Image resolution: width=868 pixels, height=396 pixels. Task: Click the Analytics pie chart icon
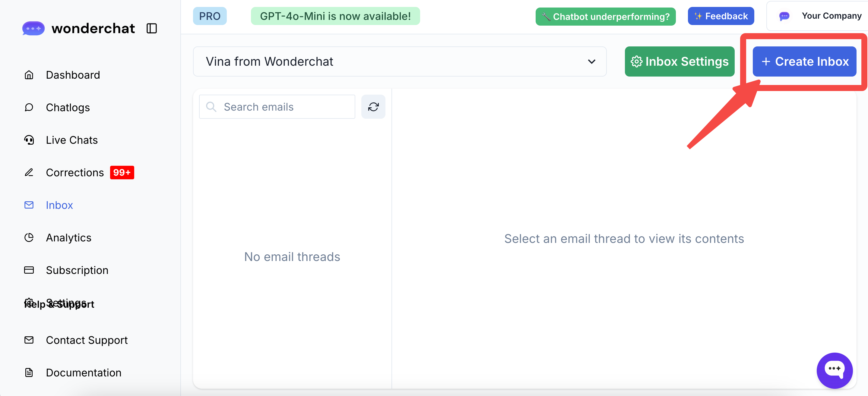point(29,237)
